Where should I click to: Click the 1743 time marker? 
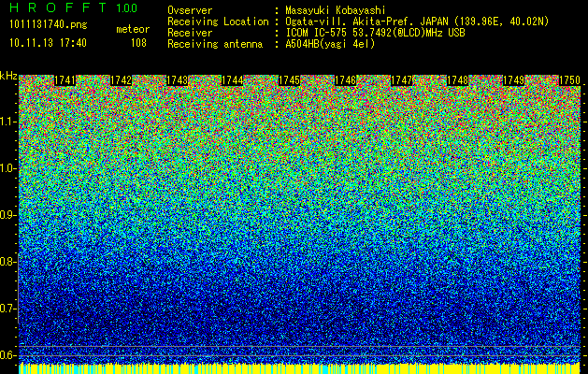click(177, 80)
